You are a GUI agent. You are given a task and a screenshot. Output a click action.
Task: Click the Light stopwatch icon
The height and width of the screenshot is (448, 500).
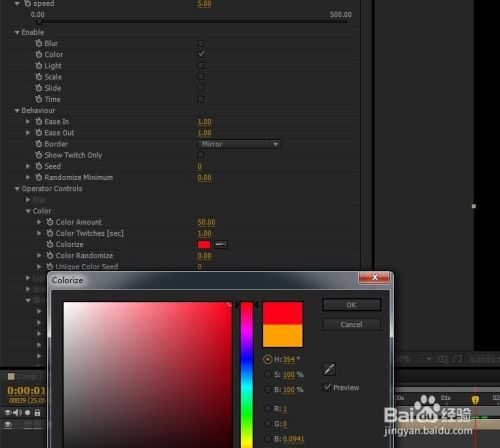[39, 66]
